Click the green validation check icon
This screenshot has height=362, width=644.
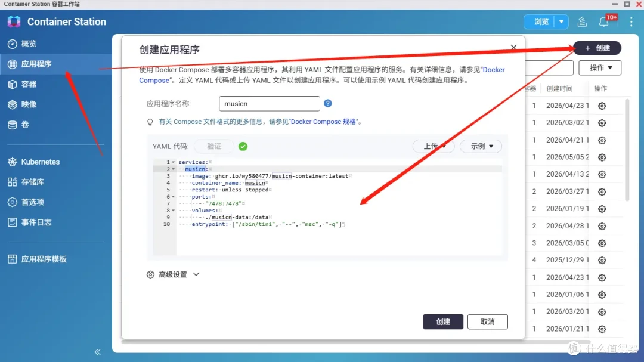[x=243, y=146]
